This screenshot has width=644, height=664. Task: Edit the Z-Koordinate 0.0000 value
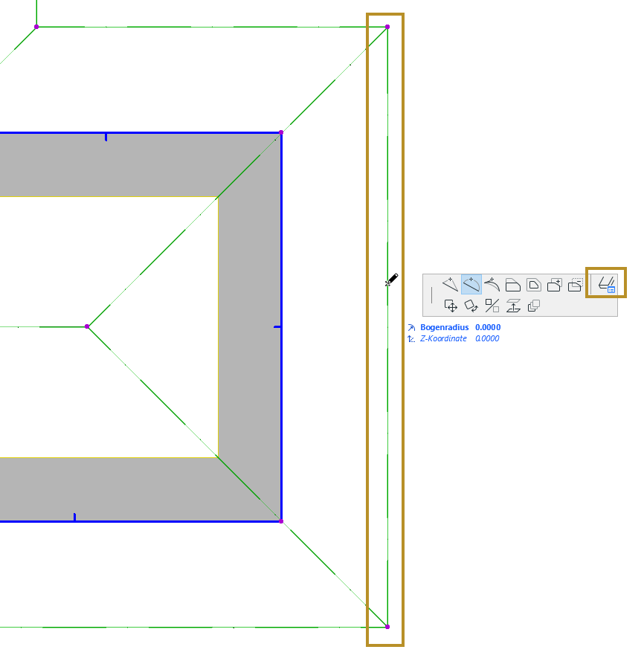pos(487,338)
